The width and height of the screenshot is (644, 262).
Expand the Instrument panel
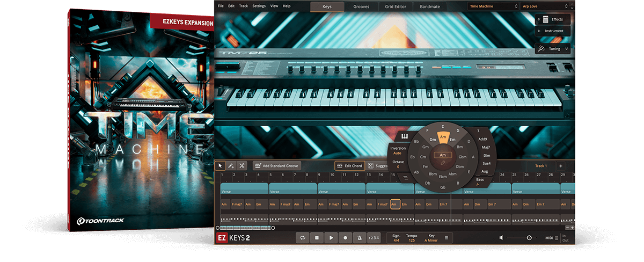pyautogui.click(x=553, y=31)
